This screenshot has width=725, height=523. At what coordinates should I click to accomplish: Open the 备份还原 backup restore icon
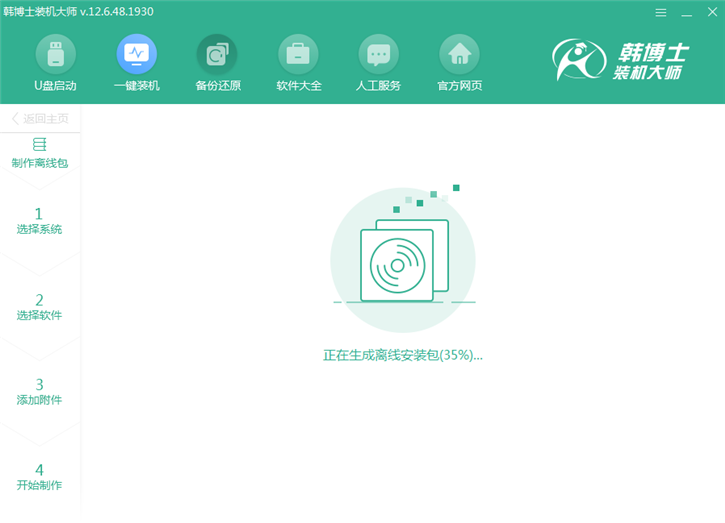[217, 55]
